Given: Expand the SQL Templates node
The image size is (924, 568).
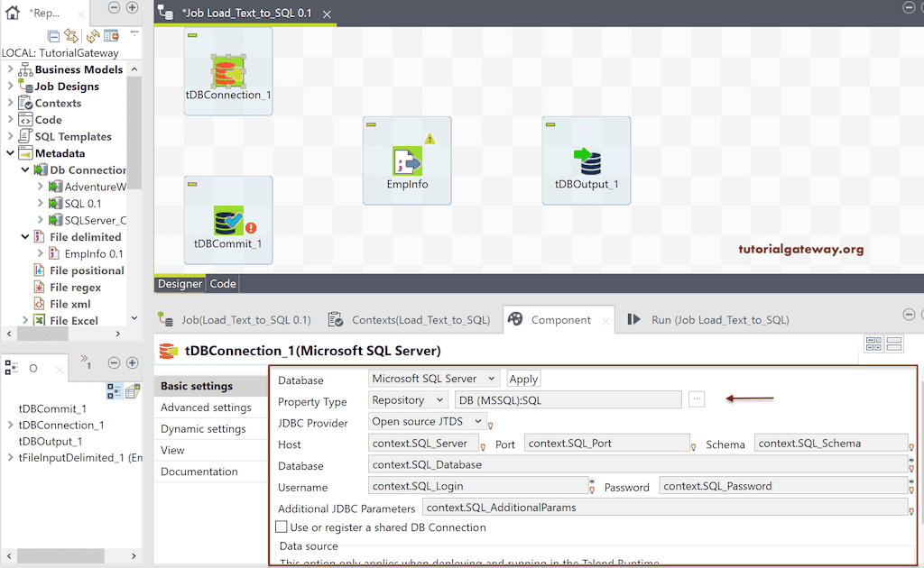Looking at the screenshot, I should (10, 136).
